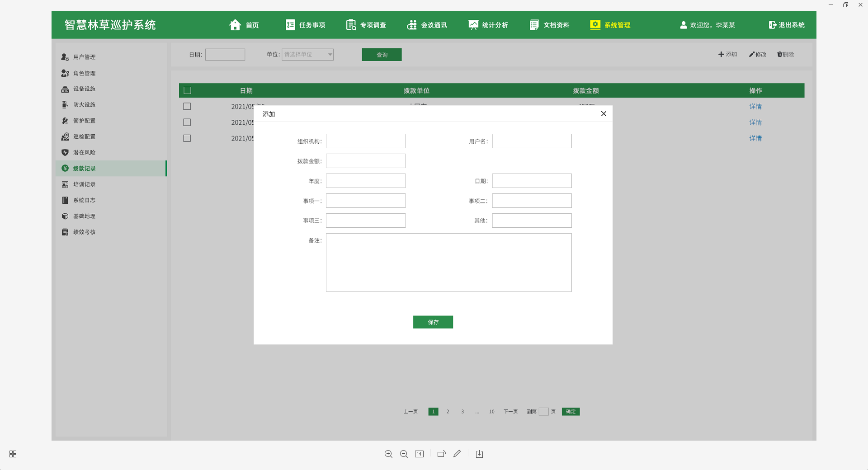Check the third table row checkbox
Image resolution: width=868 pixels, height=470 pixels.
[187, 138]
